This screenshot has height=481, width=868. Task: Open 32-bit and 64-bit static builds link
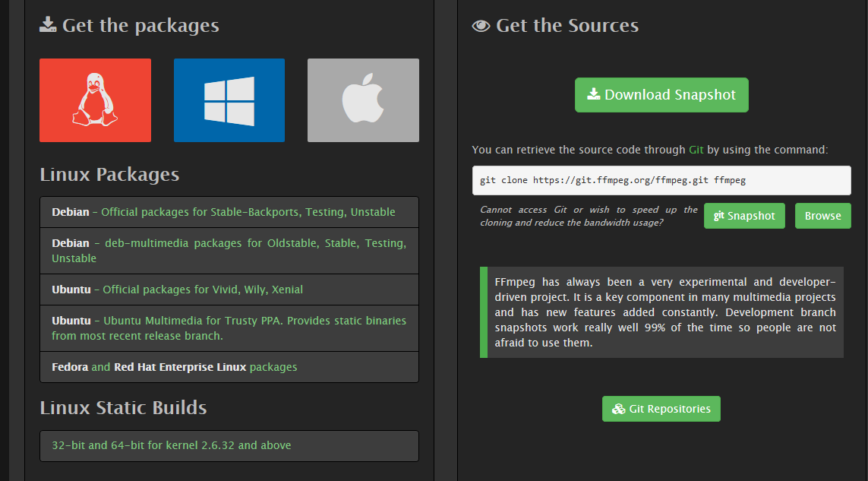229,445
